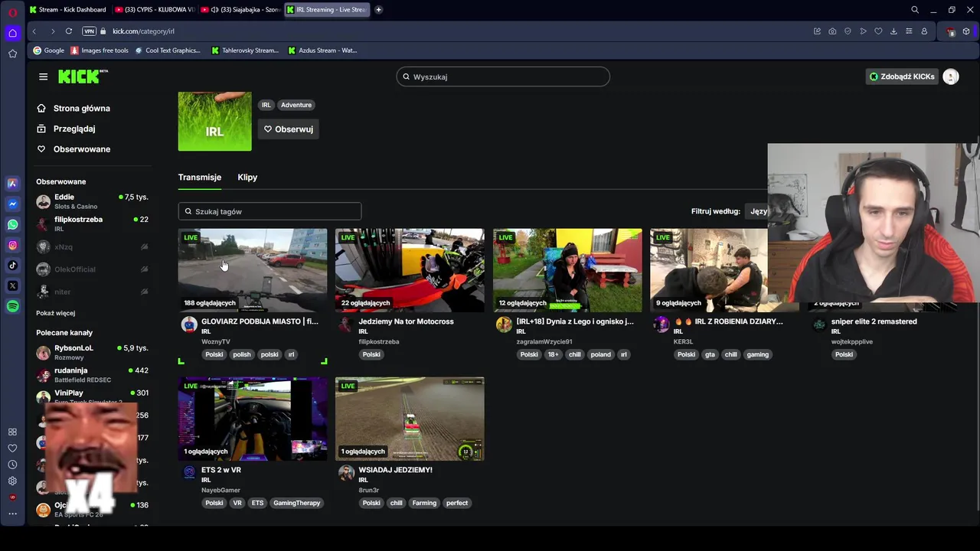Click in the Szukaj tagów field
980x551 pixels.
[x=269, y=211]
